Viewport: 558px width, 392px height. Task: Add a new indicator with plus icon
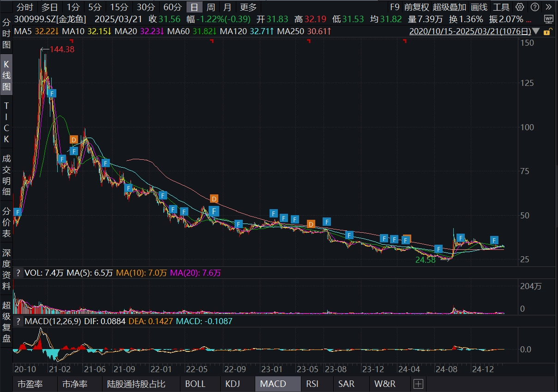[x=418, y=384]
